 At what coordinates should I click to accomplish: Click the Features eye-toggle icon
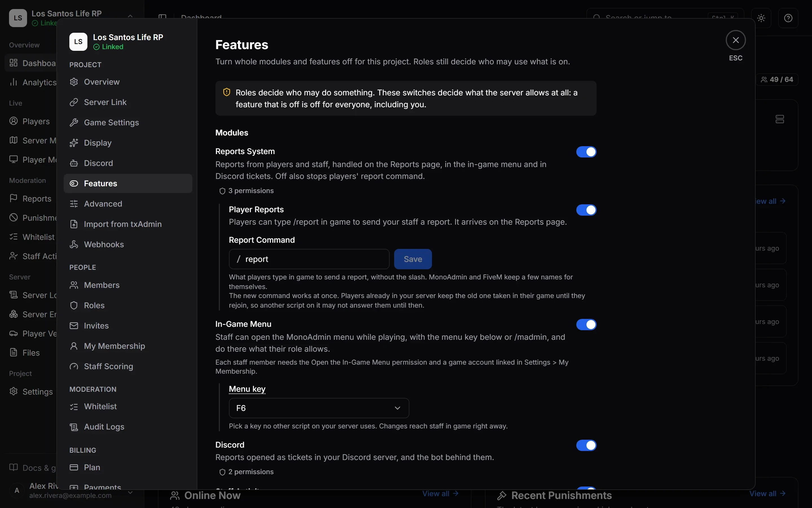coord(74,183)
